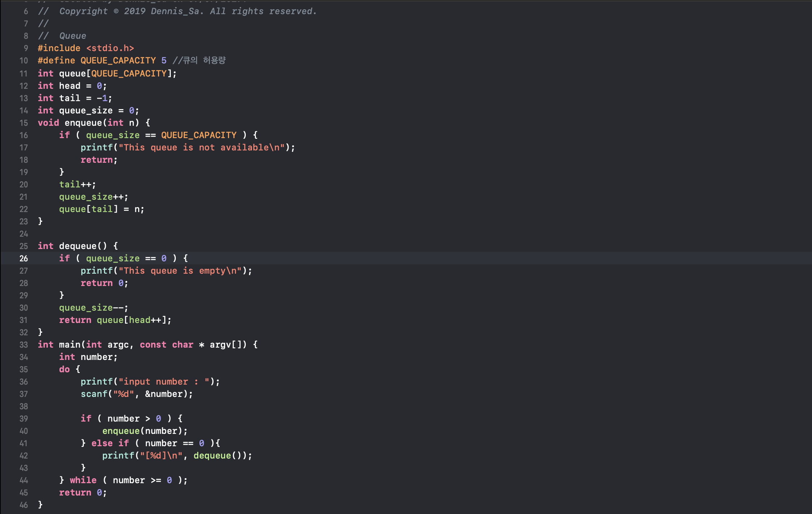This screenshot has width=812, height=514.
Task: Click line number 42 in the gutter
Action: point(24,456)
